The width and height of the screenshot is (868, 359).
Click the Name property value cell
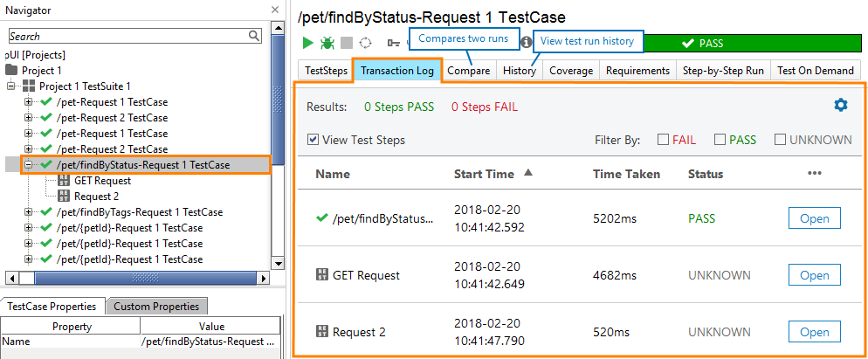[x=210, y=342]
